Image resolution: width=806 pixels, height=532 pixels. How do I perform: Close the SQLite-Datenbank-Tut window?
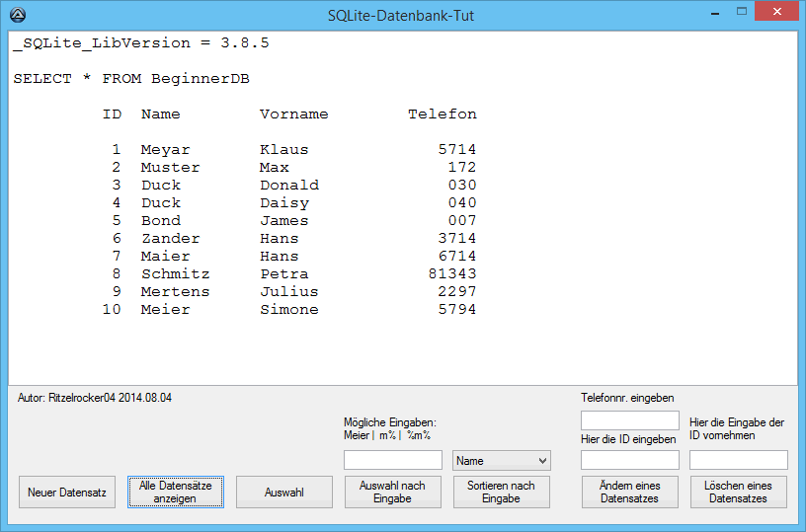[x=777, y=13]
